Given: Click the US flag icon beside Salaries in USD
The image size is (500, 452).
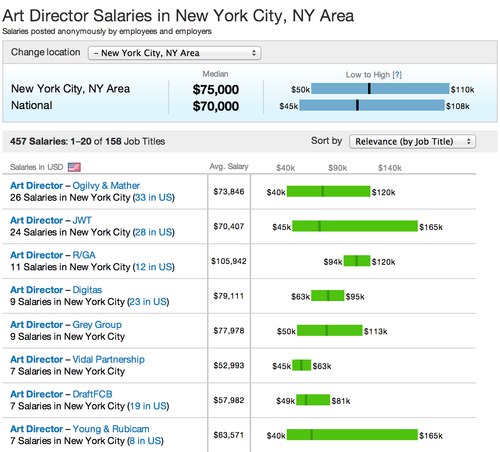Looking at the screenshot, I should point(74,167).
